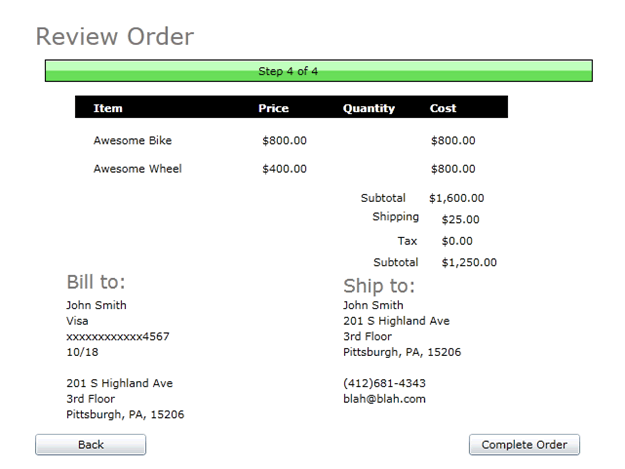The image size is (625, 469).
Task: Click the Ship to heading
Action: click(379, 286)
